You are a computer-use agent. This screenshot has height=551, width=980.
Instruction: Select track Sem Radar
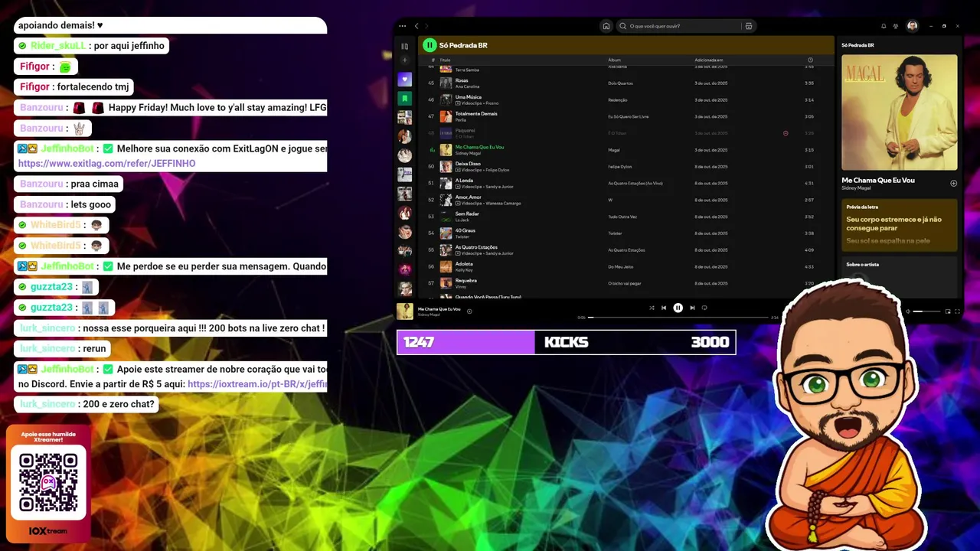[626, 217]
